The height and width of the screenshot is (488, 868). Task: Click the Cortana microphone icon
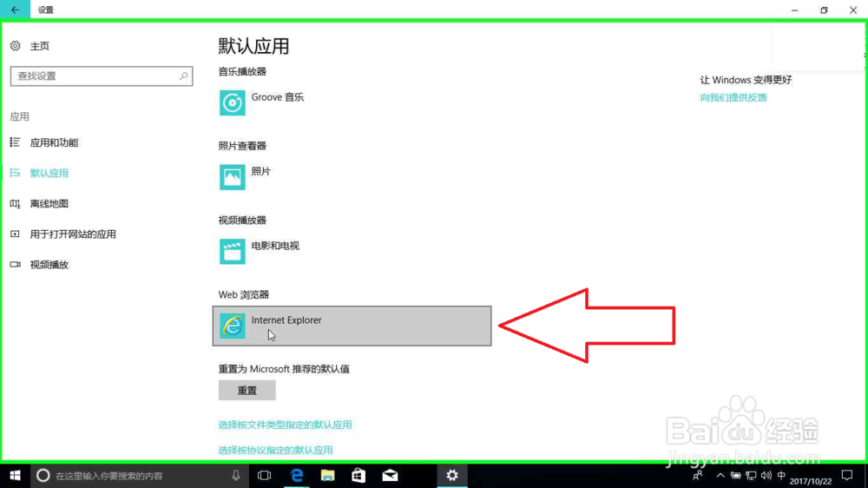[x=236, y=475]
